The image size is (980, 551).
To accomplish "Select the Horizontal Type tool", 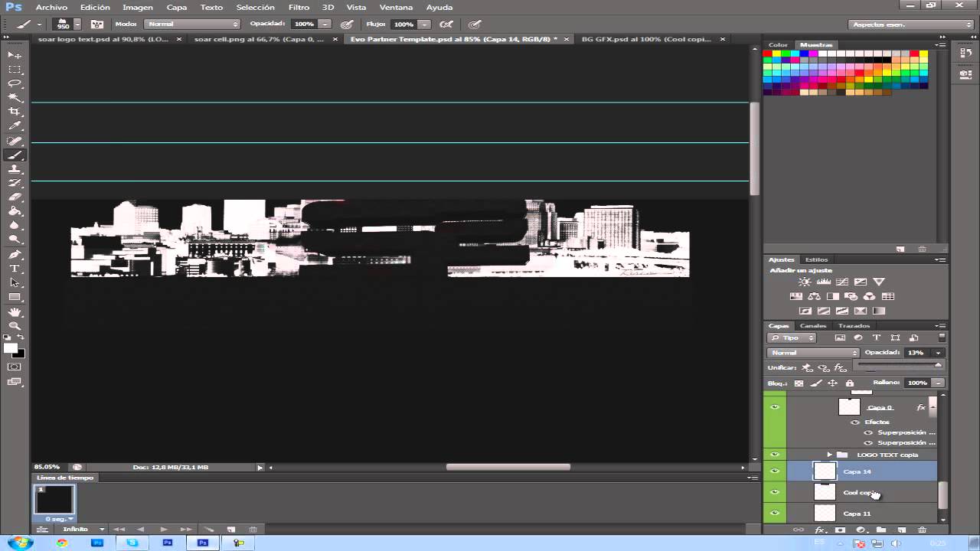I will 15,269.
